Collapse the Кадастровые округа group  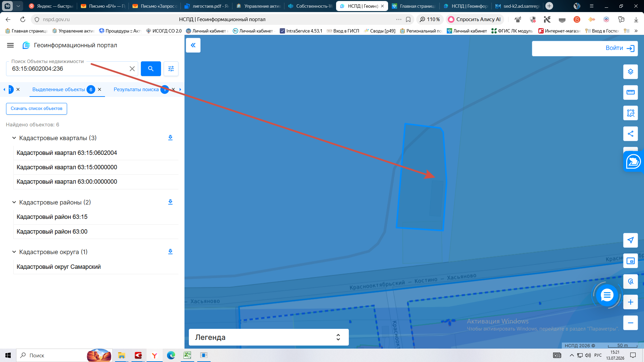14,252
